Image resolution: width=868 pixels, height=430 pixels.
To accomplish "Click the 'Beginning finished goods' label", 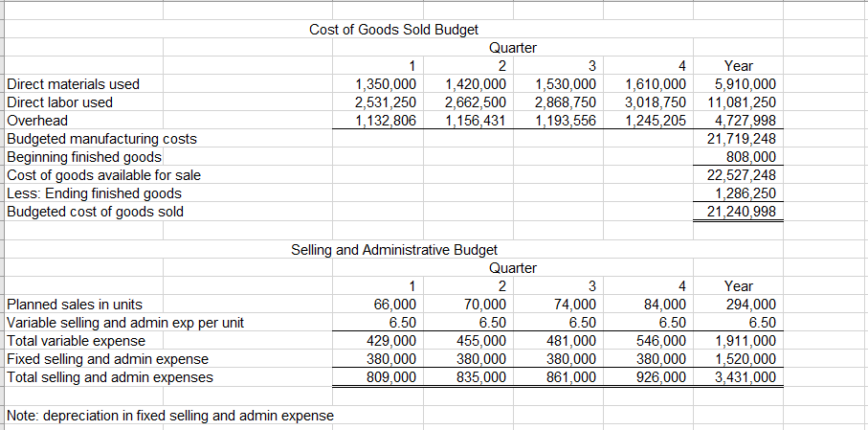I will (x=84, y=157).
